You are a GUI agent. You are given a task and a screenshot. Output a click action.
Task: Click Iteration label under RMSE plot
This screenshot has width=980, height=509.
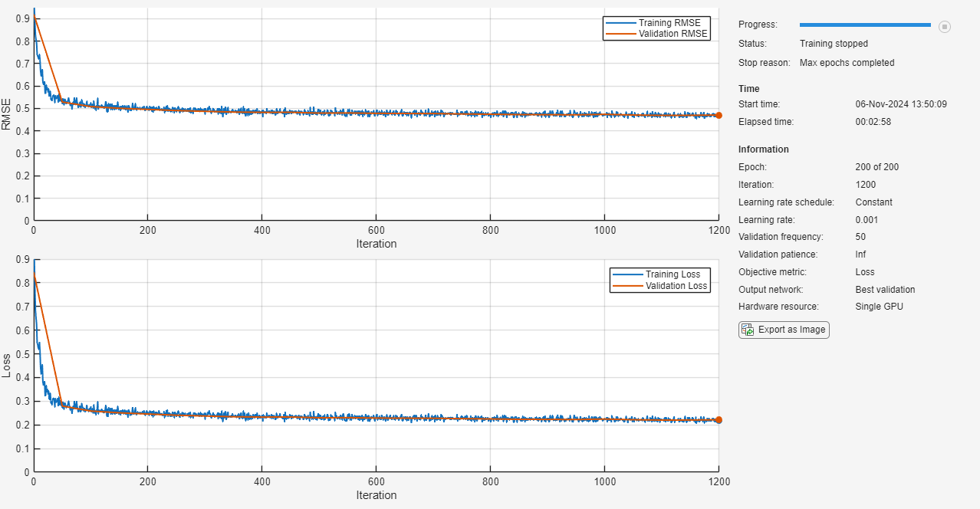(377, 244)
